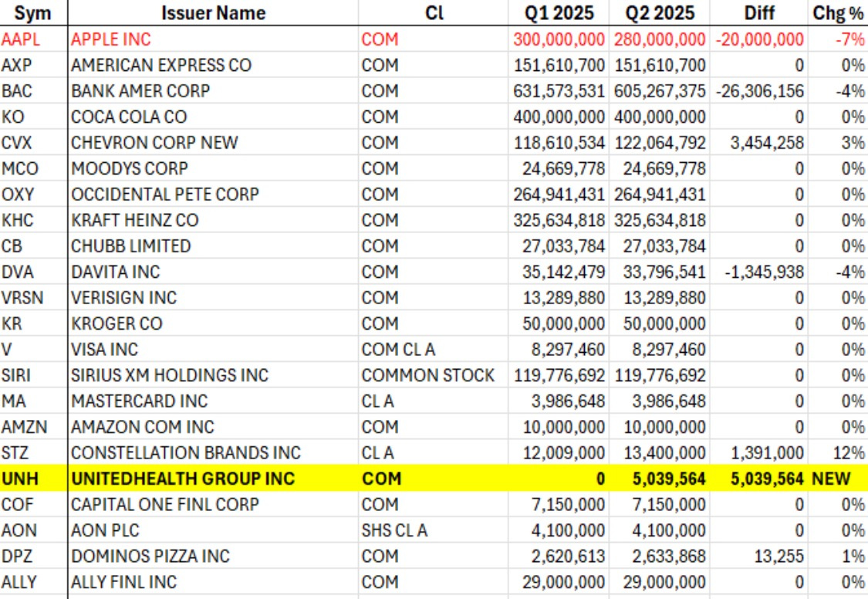
Task: Select the 631,573,531 cell
Action: click(559, 91)
